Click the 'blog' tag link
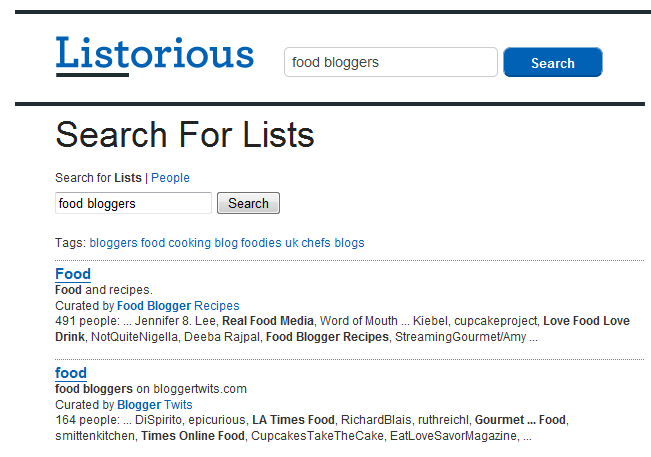The width and height of the screenshot is (651, 457). 226,243
